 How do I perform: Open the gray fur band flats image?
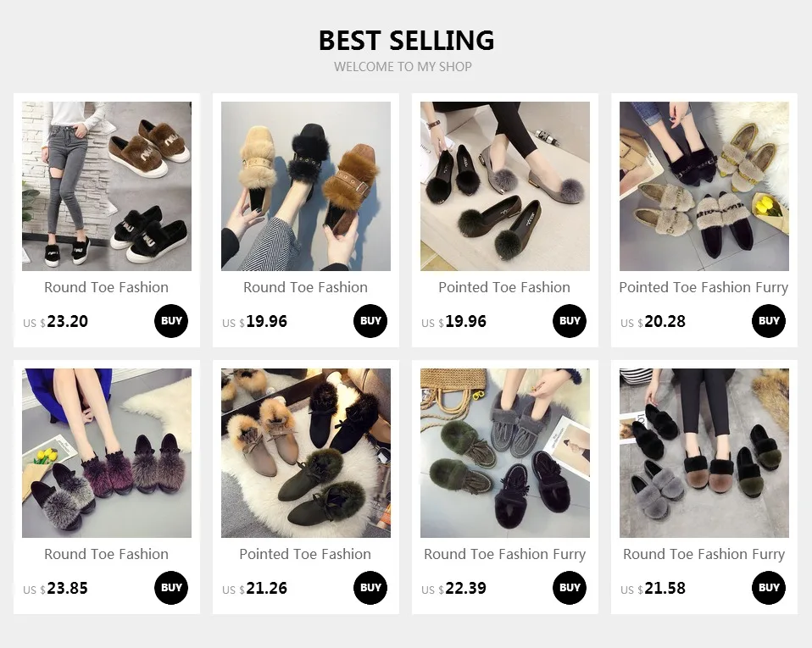click(x=704, y=453)
